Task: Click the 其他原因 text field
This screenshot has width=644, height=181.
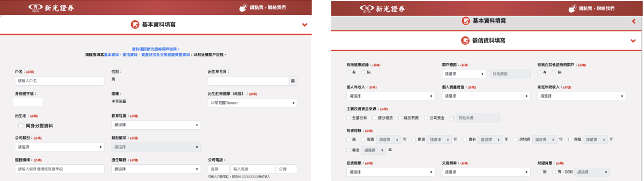Action: pos(510,74)
